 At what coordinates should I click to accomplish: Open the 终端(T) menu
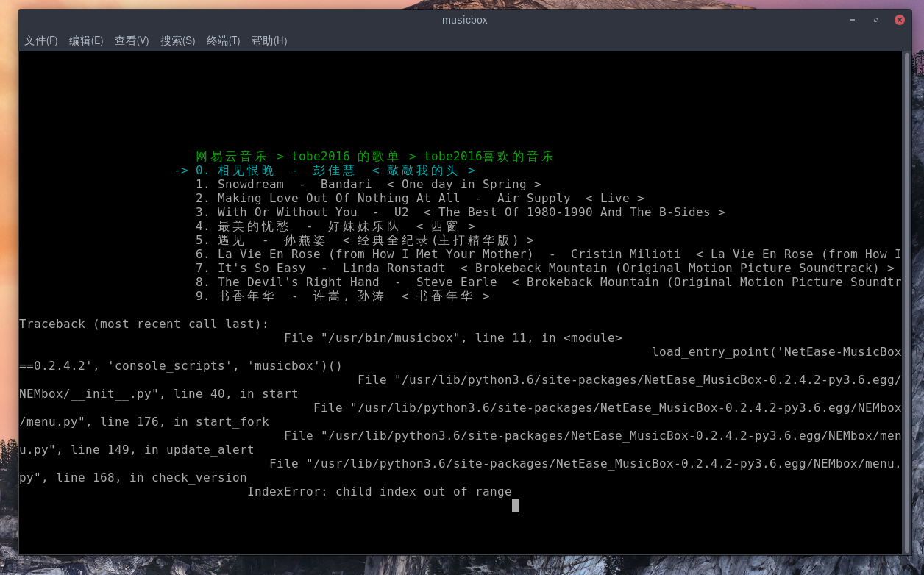[x=223, y=40]
